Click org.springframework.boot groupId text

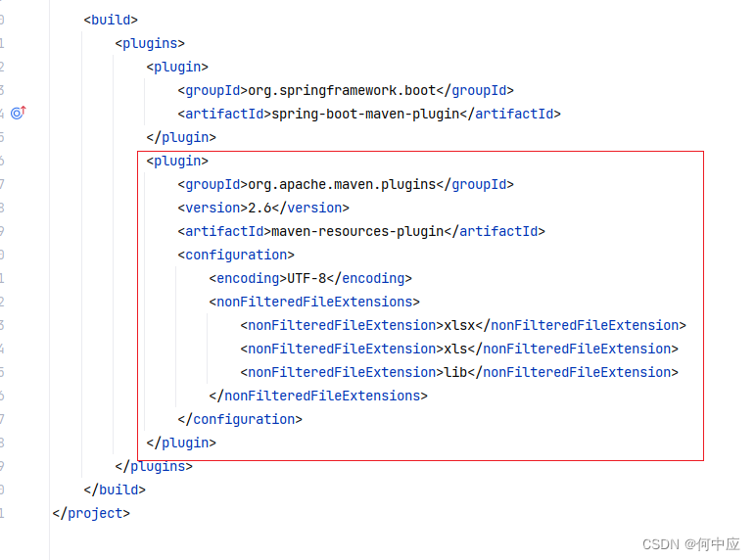[342, 90]
